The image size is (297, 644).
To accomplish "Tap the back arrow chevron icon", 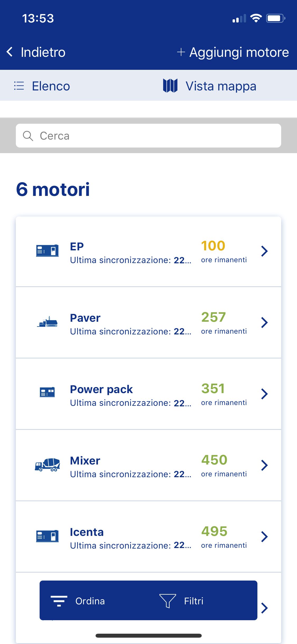I will point(10,52).
